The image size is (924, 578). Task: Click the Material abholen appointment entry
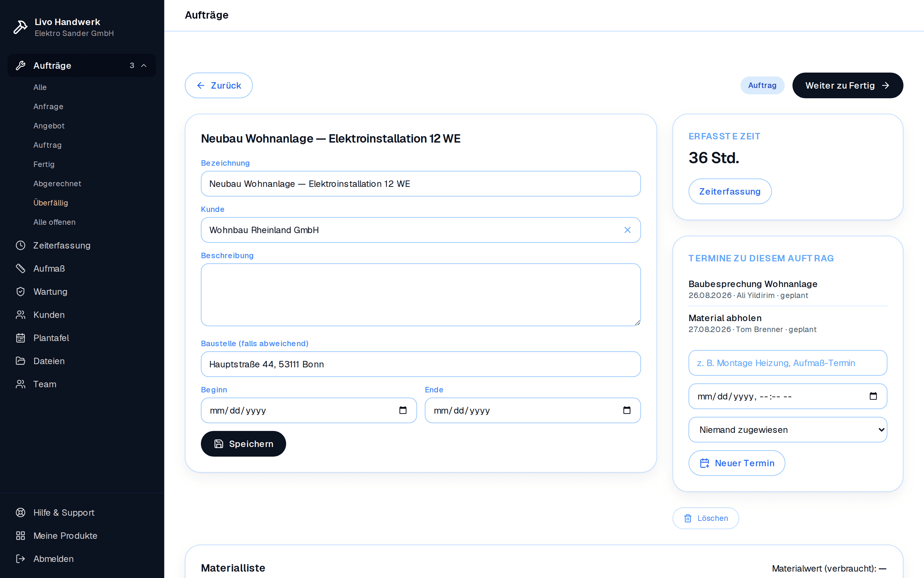pos(787,323)
